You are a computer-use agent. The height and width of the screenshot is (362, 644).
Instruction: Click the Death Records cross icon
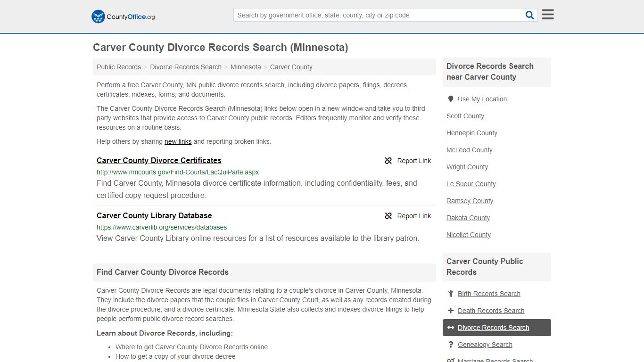[451, 311]
